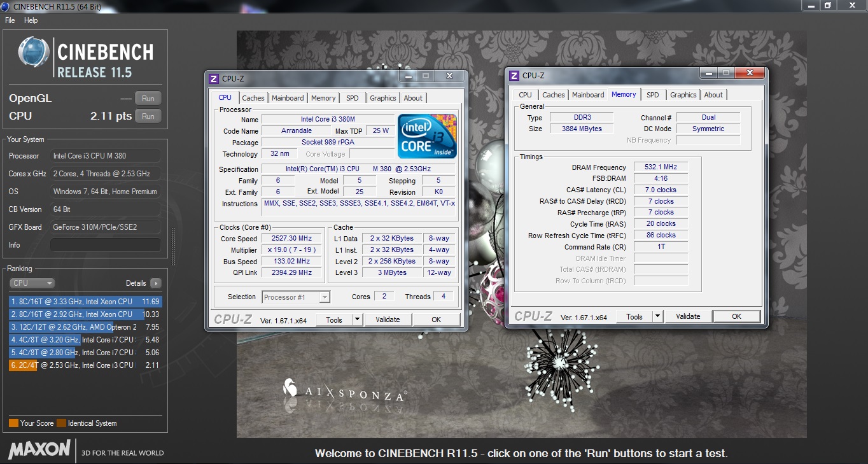Screen dimensions: 868x464
Task: Click the memory Size 3884 MBytes field
Action: tap(581, 129)
